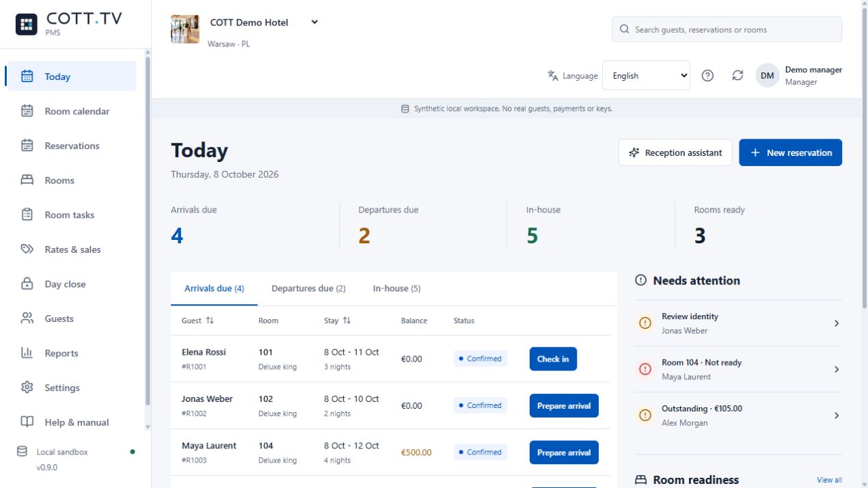868x488 pixels.
Task: Check in Elena Rossi
Action: (x=553, y=359)
